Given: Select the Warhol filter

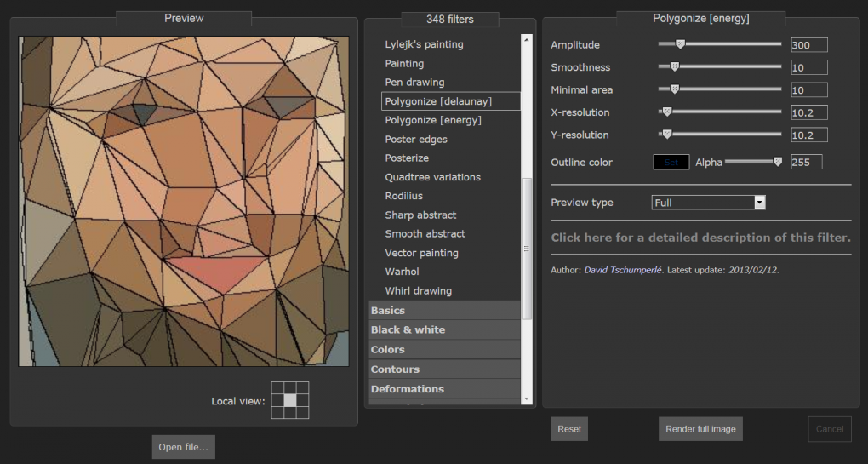Looking at the screenshot, I should point(402,272).
